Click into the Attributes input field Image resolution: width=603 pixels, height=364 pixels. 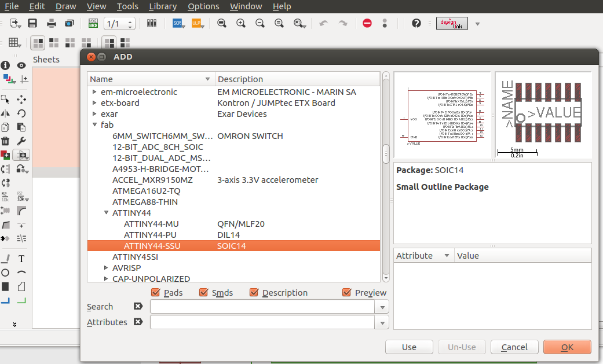point(262,322)
